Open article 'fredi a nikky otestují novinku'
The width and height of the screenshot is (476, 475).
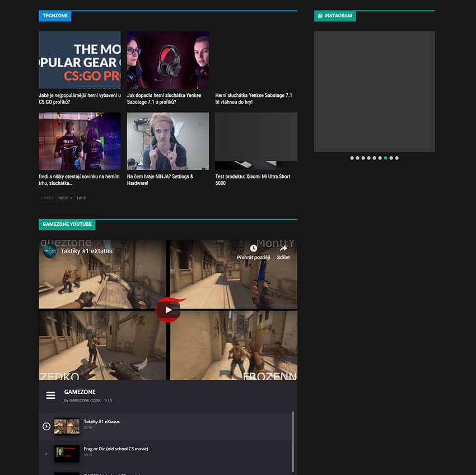coord(79,180)
